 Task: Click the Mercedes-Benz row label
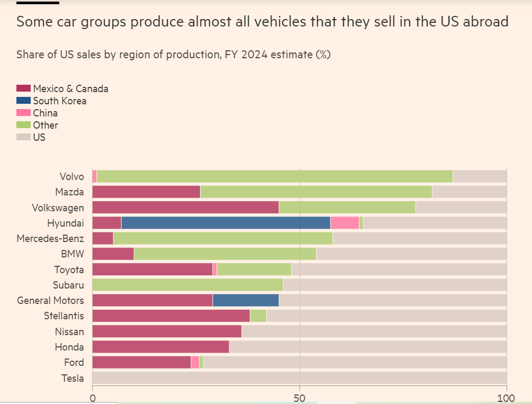50,238
